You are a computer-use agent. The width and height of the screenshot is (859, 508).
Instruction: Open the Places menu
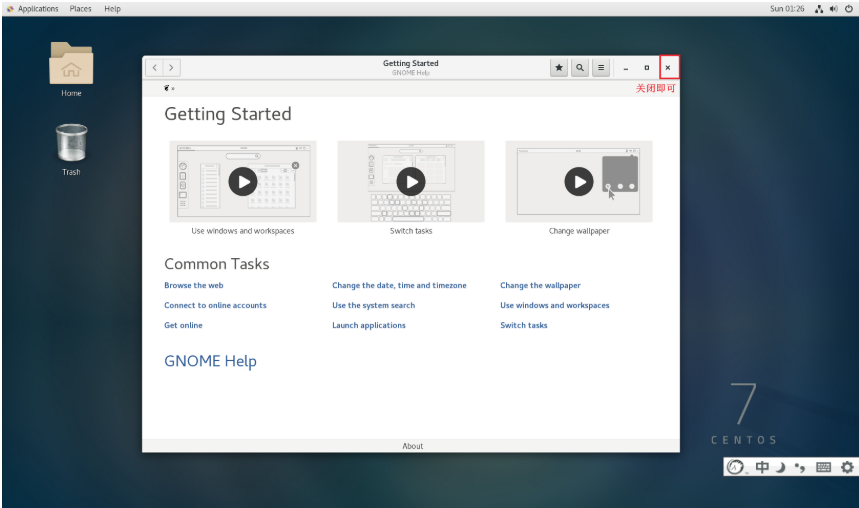(81, 9)
